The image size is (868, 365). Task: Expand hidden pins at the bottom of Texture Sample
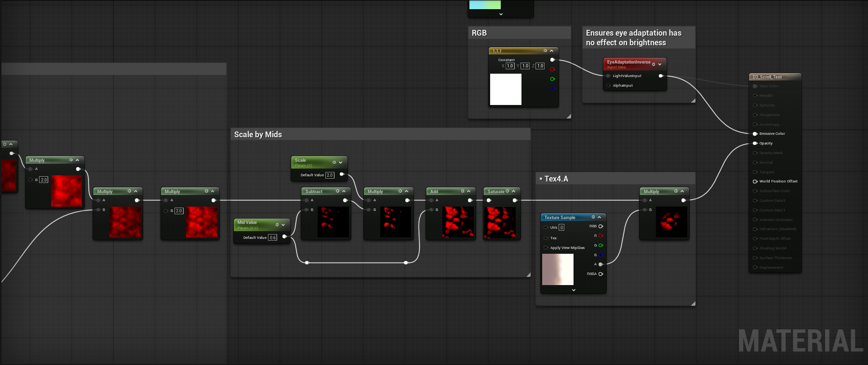tap(574, 290)
